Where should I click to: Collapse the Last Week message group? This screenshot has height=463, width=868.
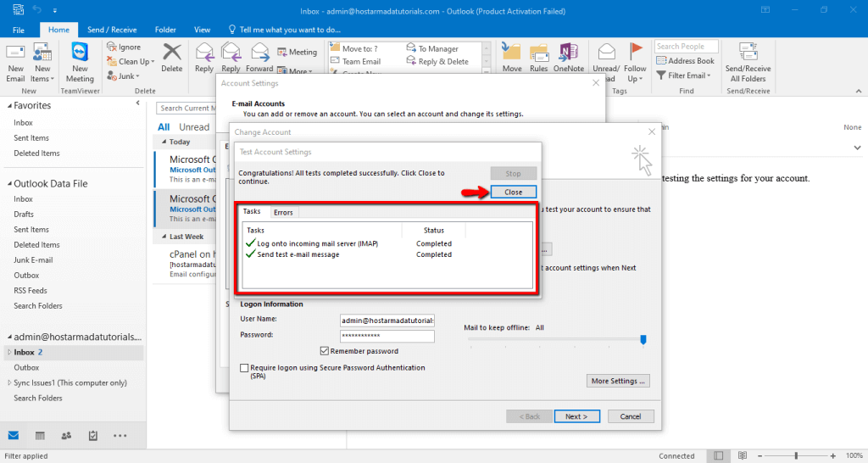[x=164, y=237]
